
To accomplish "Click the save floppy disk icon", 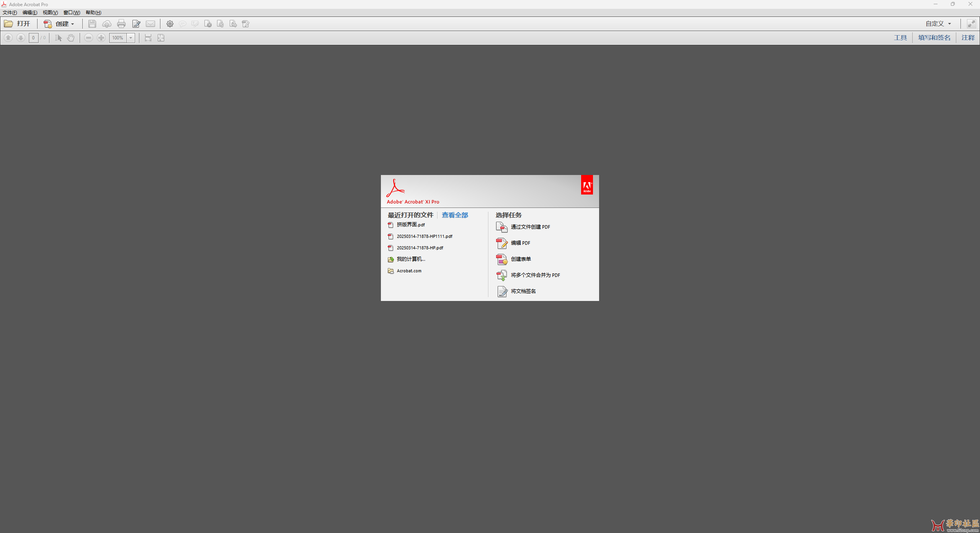I will (92, 24).
